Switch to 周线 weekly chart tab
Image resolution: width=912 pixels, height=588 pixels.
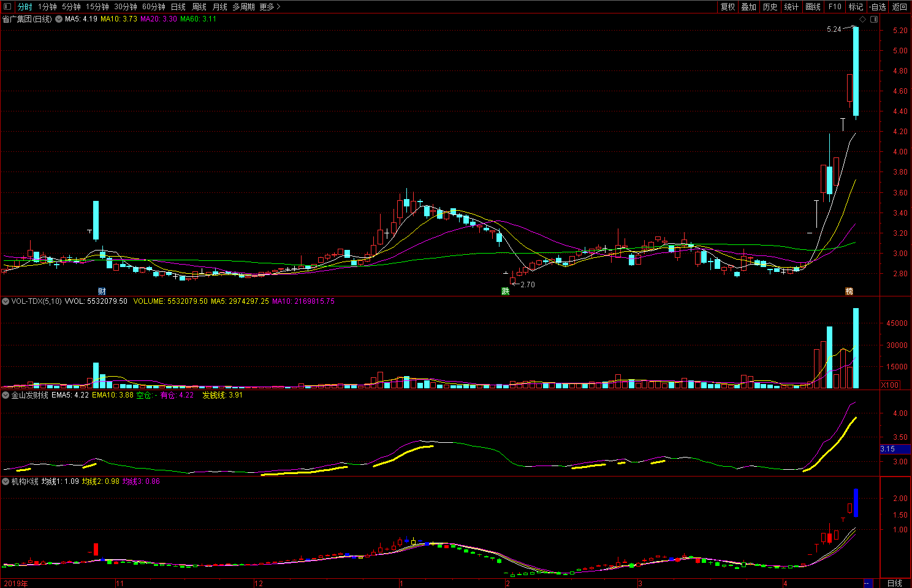coord(199,7)
